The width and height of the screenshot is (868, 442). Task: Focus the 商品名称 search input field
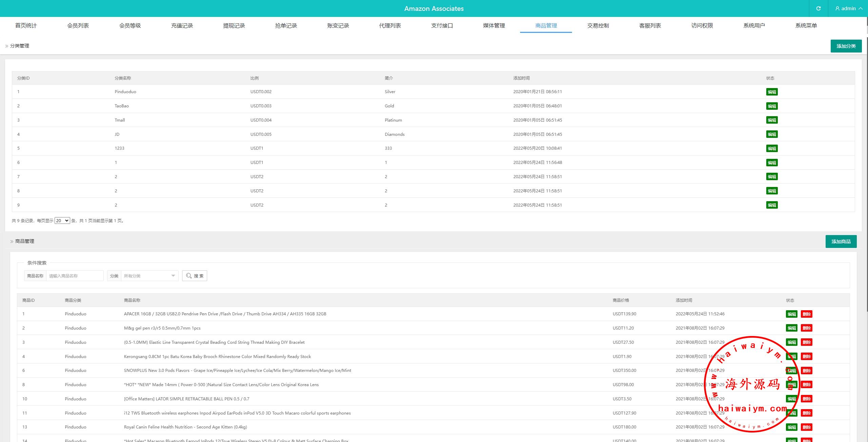click(75, 276)
